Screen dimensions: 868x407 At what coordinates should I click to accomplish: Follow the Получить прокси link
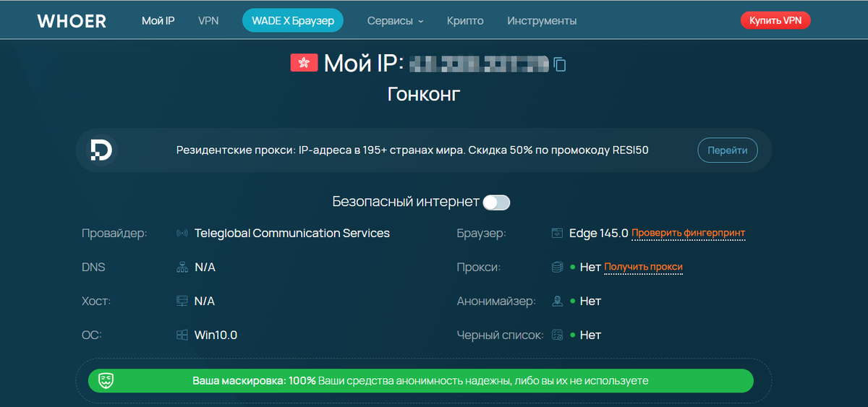point(644,267)
